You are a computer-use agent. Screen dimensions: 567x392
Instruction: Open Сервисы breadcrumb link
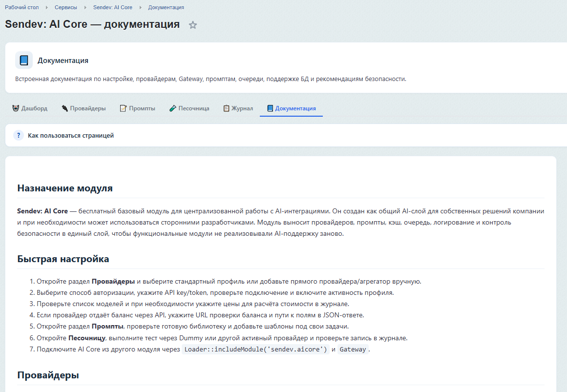(66, 7)
